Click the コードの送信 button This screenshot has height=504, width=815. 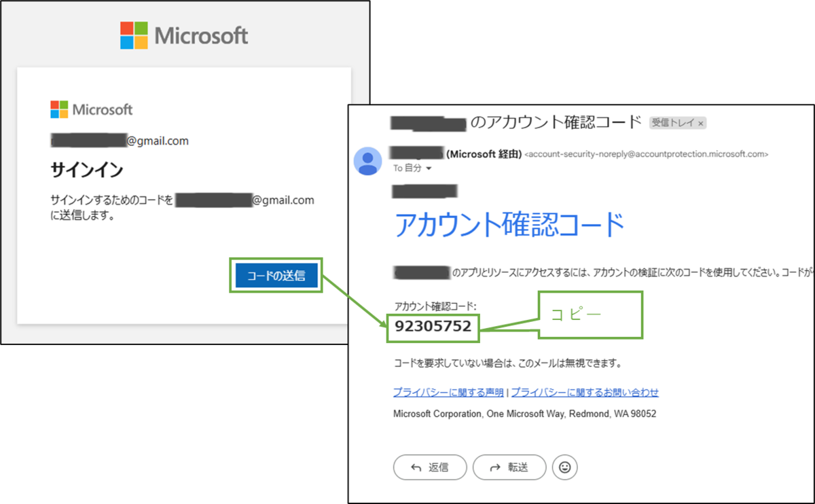[277, 275]
